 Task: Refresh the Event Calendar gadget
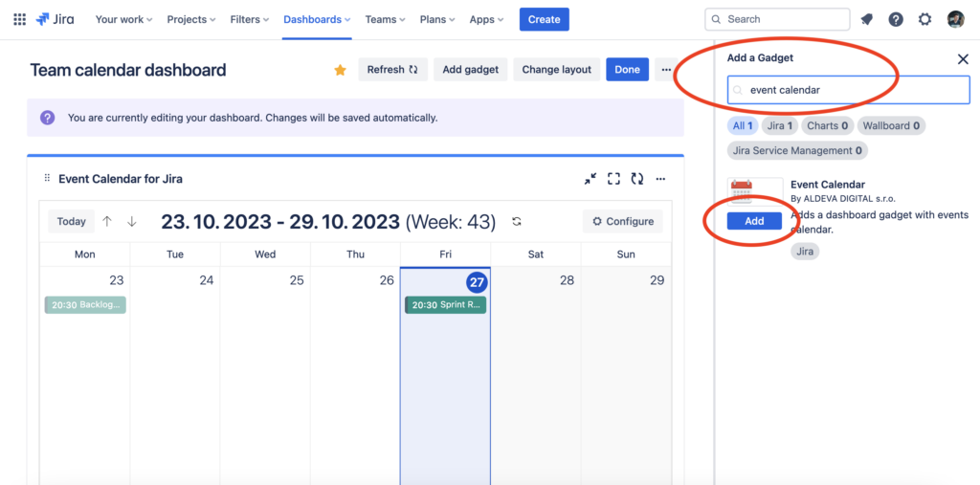(636, 179)
